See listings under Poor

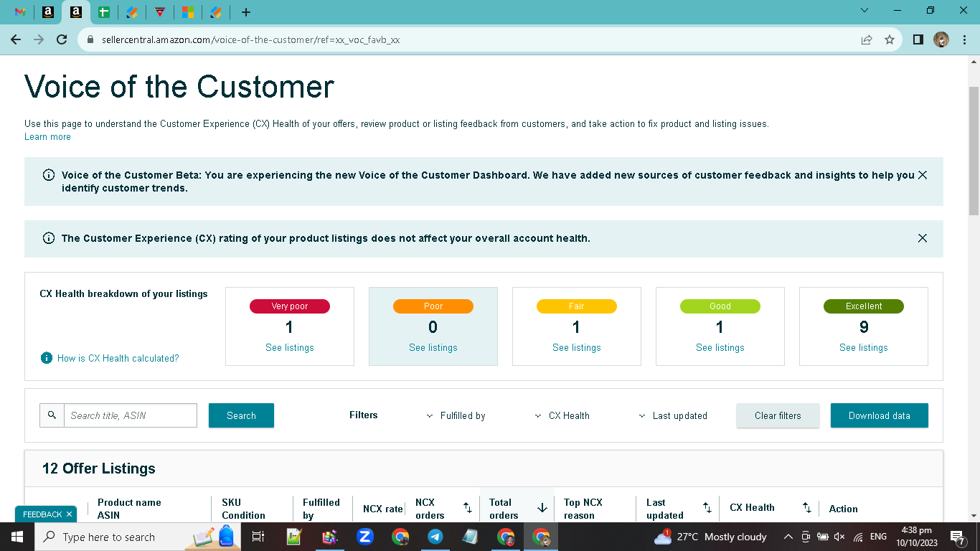coord(433,347)
